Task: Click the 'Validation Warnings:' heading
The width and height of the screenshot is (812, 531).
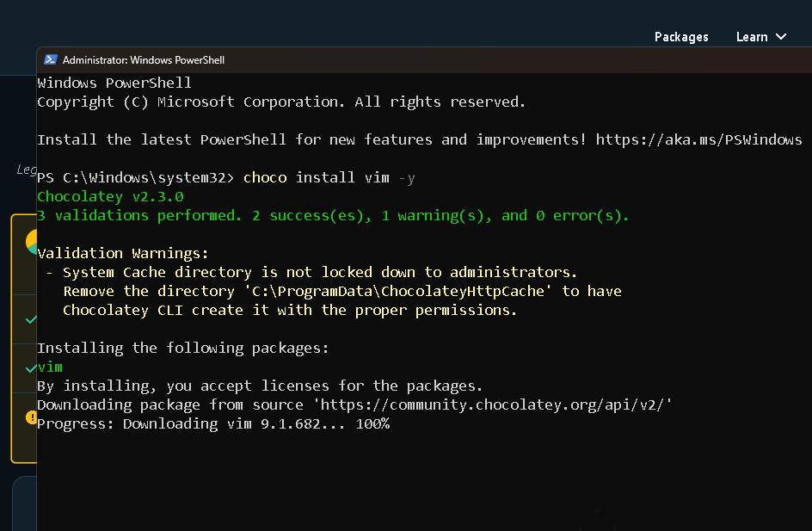Action: point(123,253)
